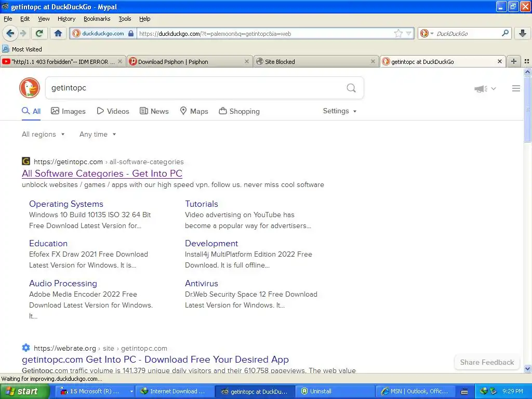This screenshot has width=532, height=399.
Task: Click the magnifier in browser search box
Action: coord(505,33)
